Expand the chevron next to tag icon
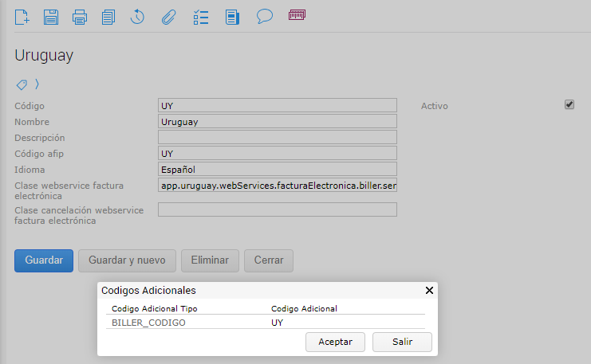 coord(37,84)
